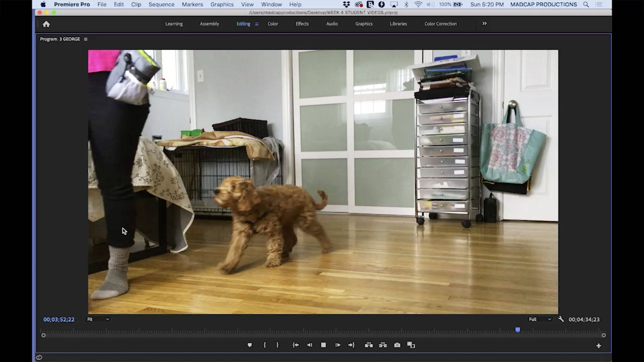644x362 pixels.
Task: Click the Home icon in the header bar
Action: pyautogui.click(x=46, y=24)
